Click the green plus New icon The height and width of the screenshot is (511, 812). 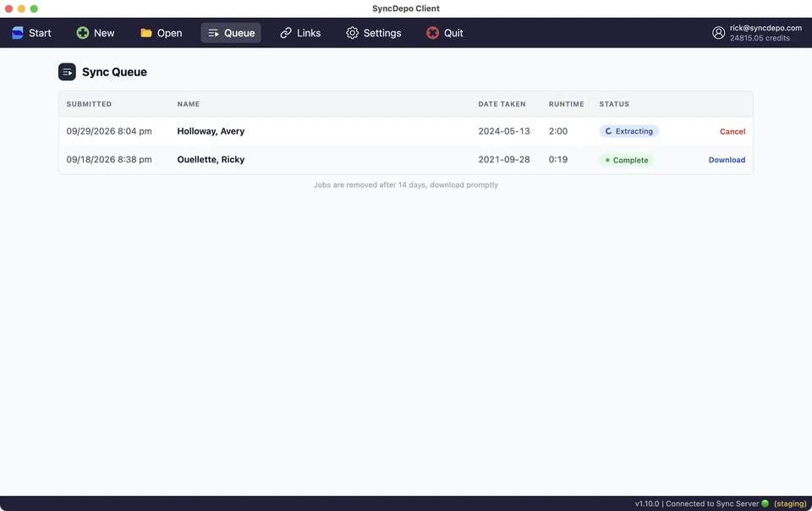(82, 33)
